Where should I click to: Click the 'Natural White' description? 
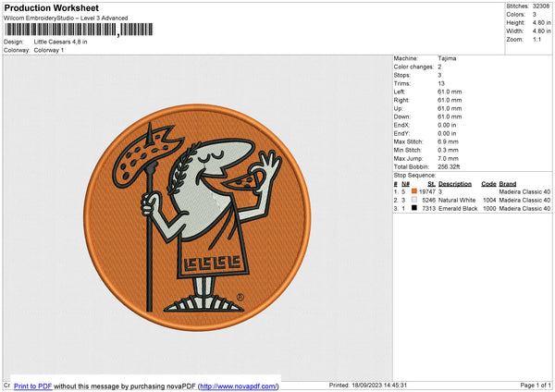(x=457, y=201)
